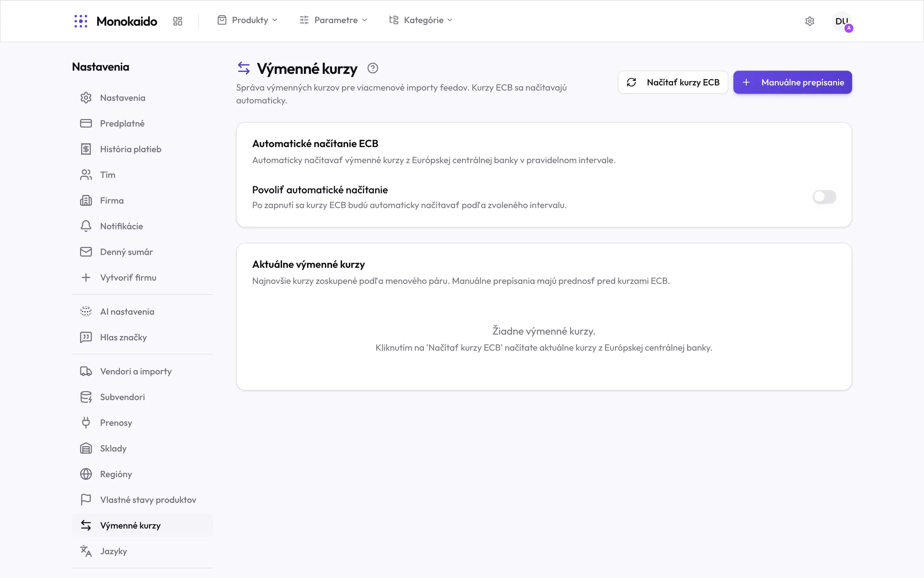Open the Kategórie menu
924x578 pixels.
pyautogui.click(x=421, y=20)
